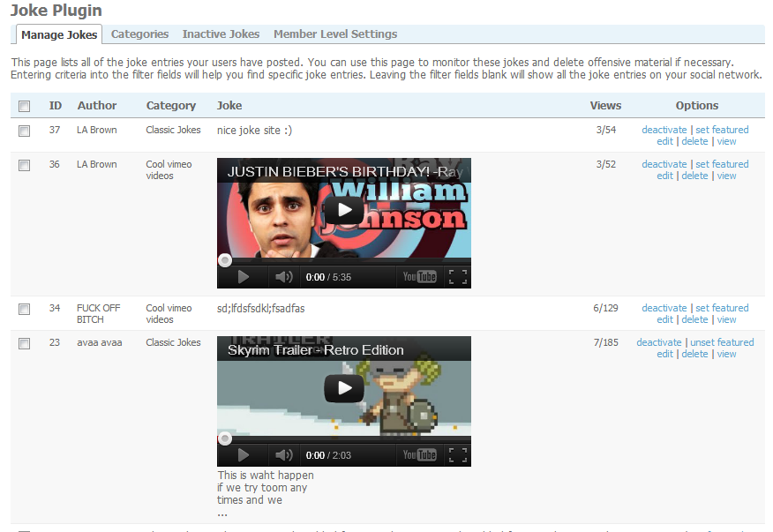The height and width of the screenshot is (532, 773).
Task: View joke ID 37
Action: [726, 141]
